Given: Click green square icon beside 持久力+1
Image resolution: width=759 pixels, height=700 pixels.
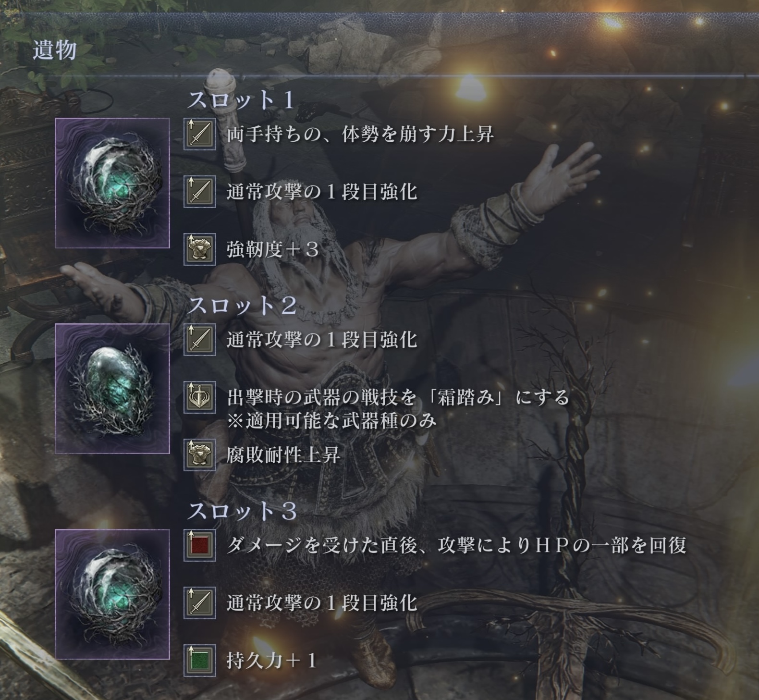Looking at the screenshot, I should point(199,660).
